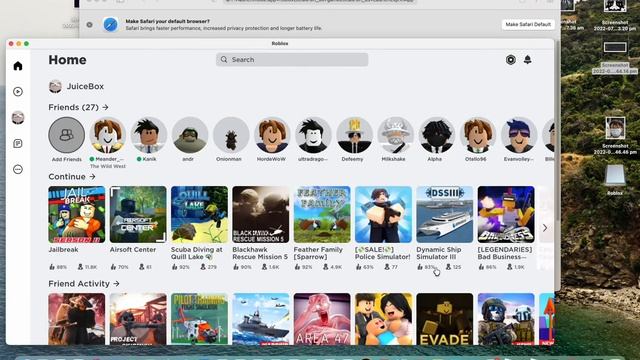Open the navy warship game thumbnail
Viewport: 640px width, 360px height.
(261, 319)
